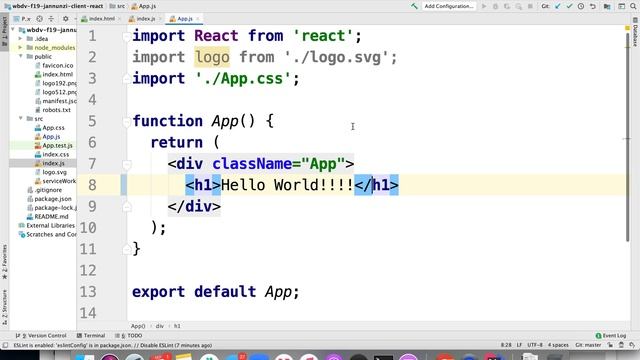Click the Build project hammer icon

pyautogui.click(x=414, y=6)
